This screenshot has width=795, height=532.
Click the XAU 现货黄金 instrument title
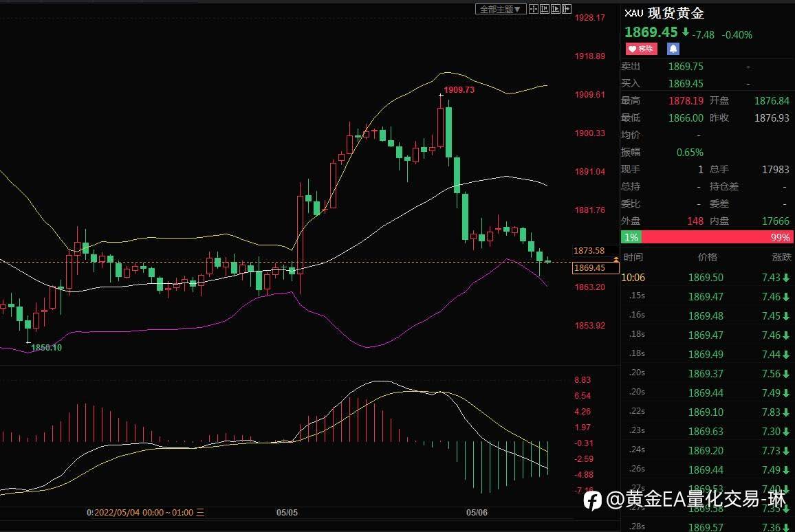[664, 13]
